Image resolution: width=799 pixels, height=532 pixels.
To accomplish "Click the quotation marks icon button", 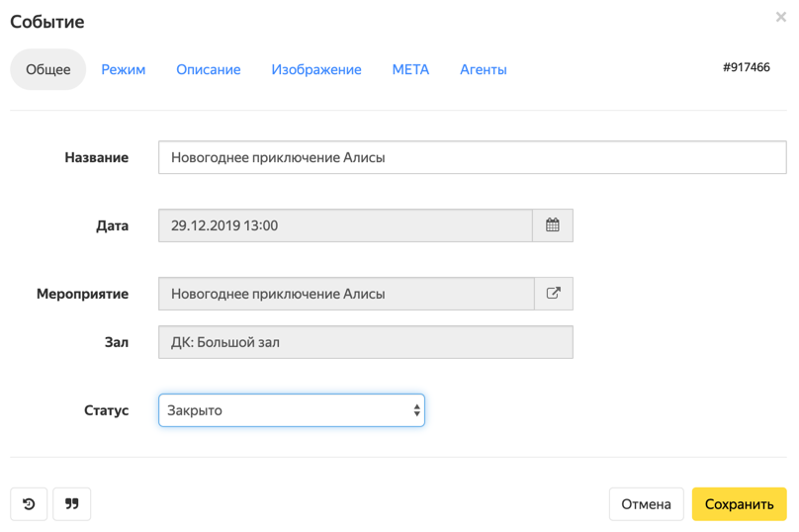I will (72, 504).
